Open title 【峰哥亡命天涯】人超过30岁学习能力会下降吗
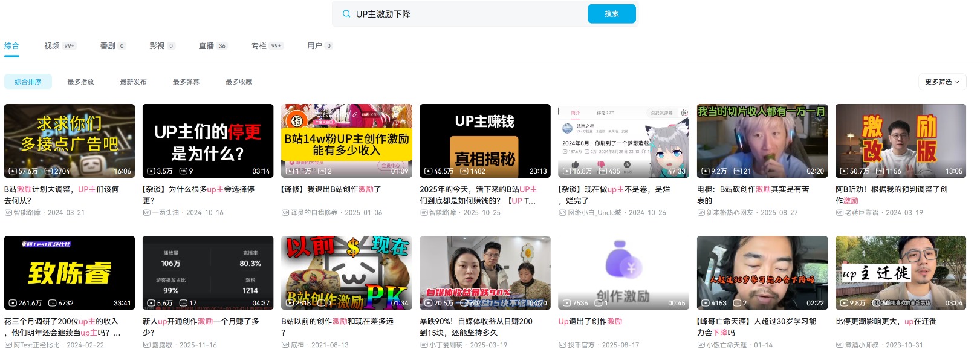980x355 pixels. 756,327
